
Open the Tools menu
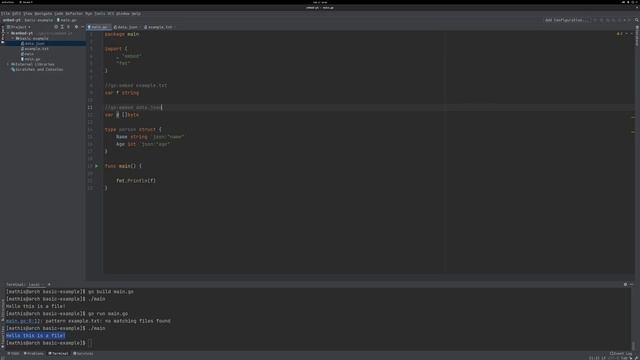(x=100, y=13)
